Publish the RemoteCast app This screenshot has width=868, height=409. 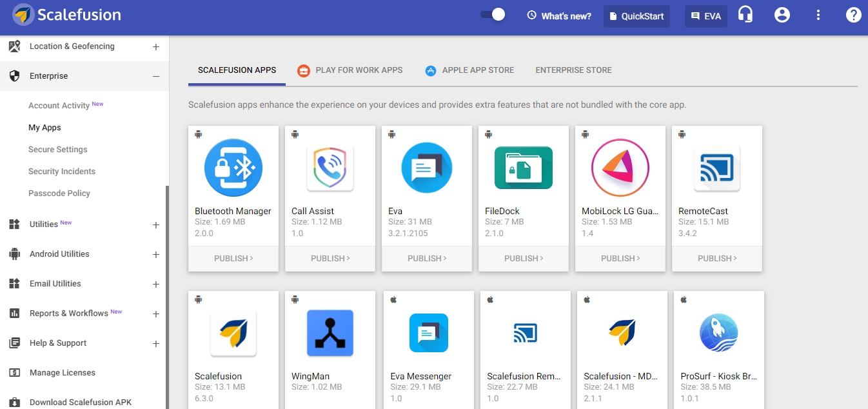click(717, 259)
